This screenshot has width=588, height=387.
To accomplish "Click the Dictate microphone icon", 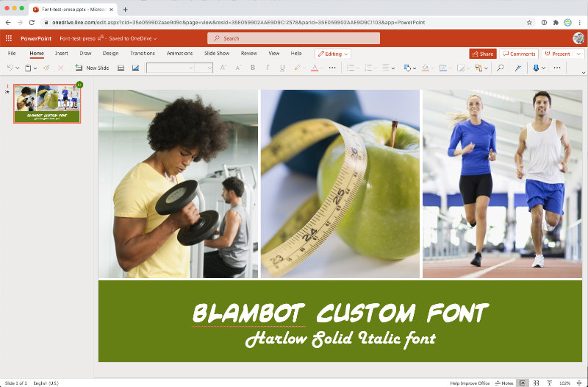I will pos(536,68).
